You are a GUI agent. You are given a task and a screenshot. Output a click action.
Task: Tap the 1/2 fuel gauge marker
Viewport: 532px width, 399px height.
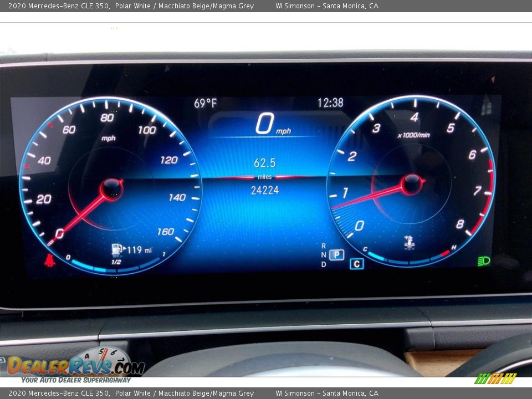(x=116, y=262)
